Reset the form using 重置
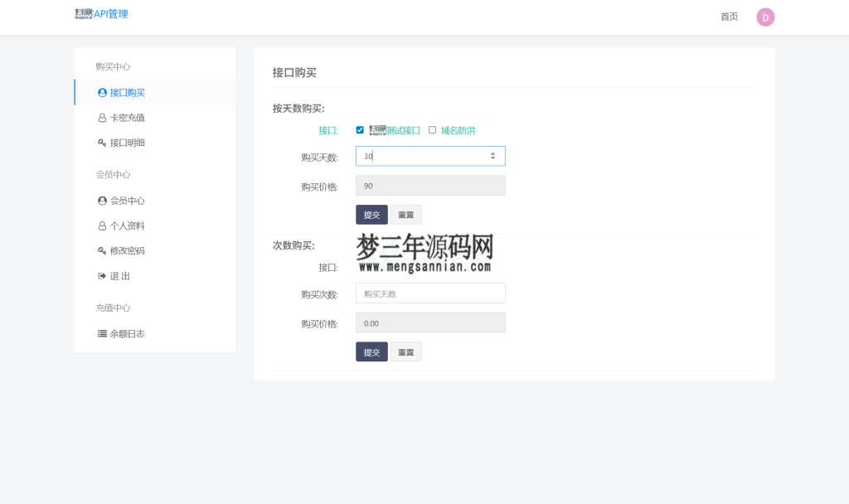 point(405,214)
